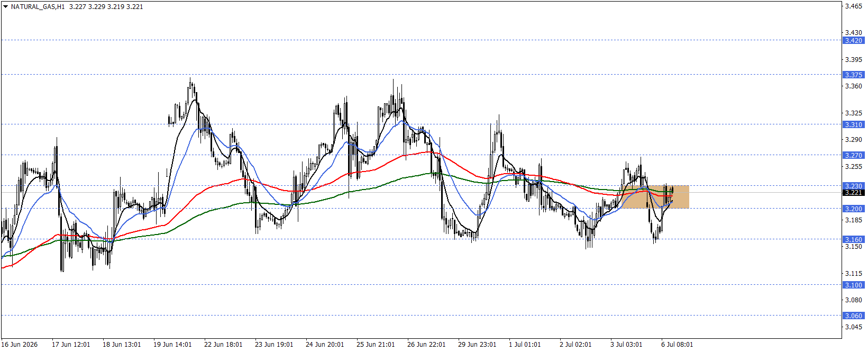868x351 pixels.
Task: Click the 3.465 value on price scale
Action: click(853, 6)
